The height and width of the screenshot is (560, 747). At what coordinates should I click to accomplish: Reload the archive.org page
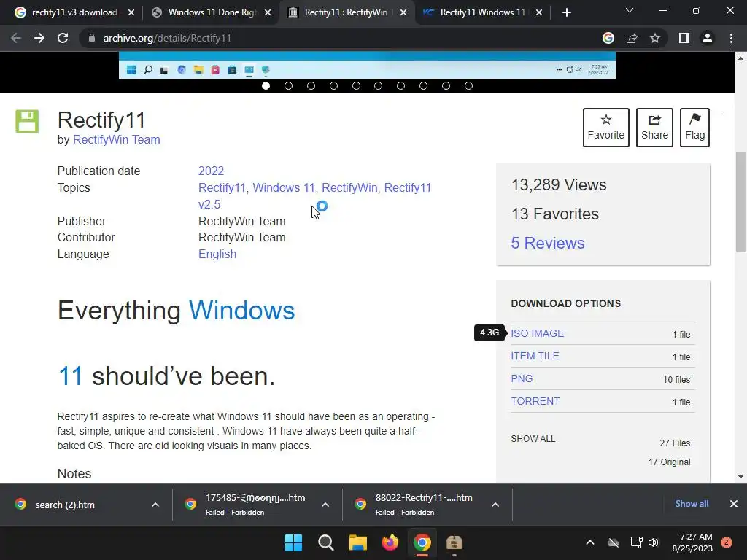click(x=63, y=38)
